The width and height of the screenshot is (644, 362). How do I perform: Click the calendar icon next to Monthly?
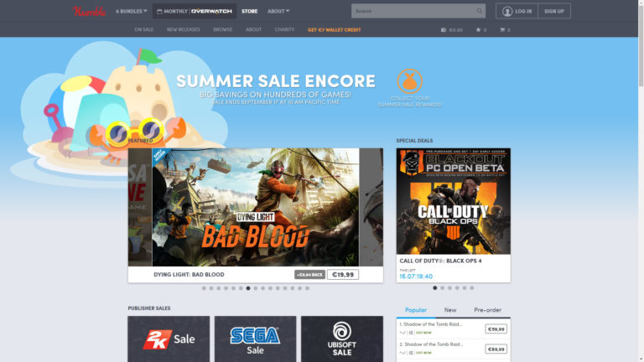coord(159,12)
